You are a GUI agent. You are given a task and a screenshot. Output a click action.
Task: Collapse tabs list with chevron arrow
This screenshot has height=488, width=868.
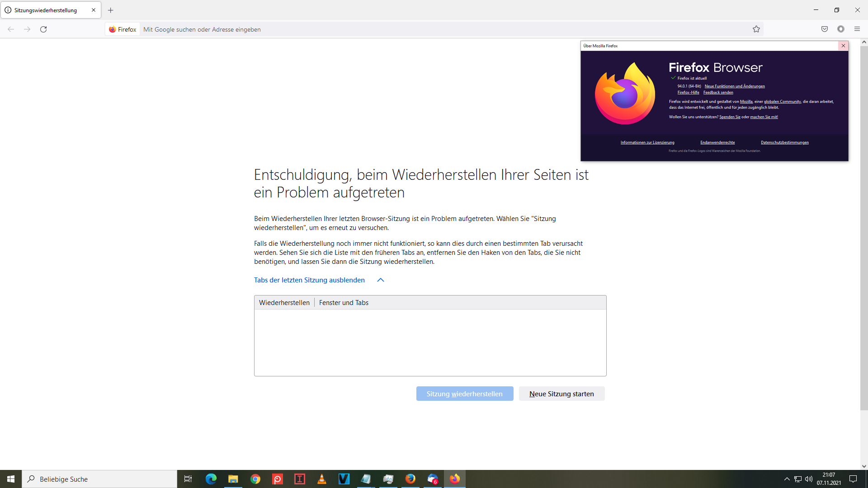click(x=381, y=280)
